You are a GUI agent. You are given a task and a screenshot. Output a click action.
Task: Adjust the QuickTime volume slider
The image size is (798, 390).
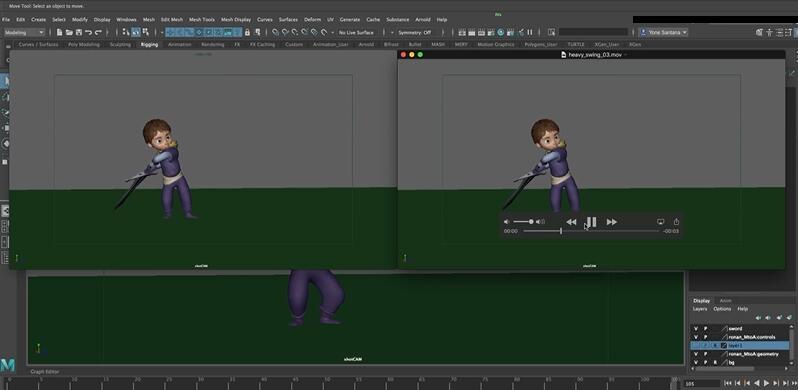pyautogui.click(x=523, y=222)
